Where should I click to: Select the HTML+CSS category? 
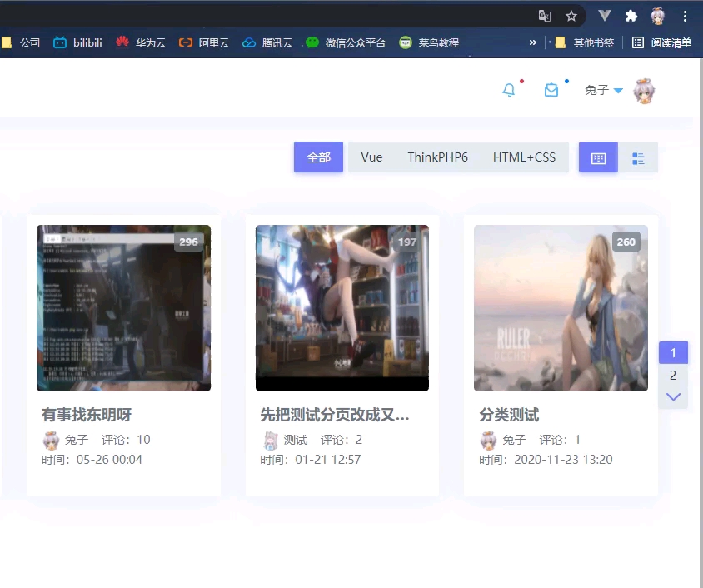click(524, 157)
